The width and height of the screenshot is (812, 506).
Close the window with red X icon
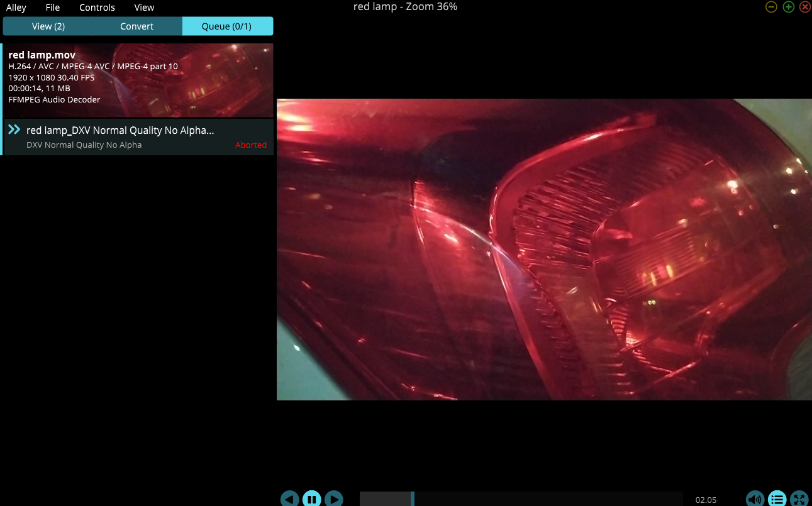(x=804, y=7)
